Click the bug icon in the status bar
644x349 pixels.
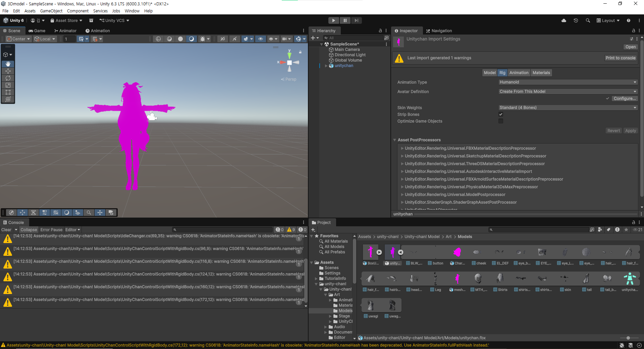(622, 345)
